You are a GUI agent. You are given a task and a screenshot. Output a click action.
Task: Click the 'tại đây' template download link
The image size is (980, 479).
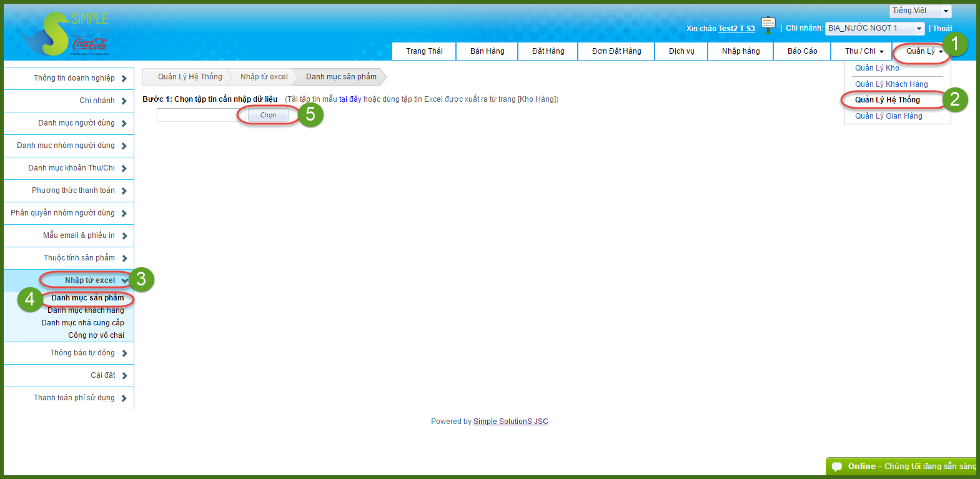[350, 99]
